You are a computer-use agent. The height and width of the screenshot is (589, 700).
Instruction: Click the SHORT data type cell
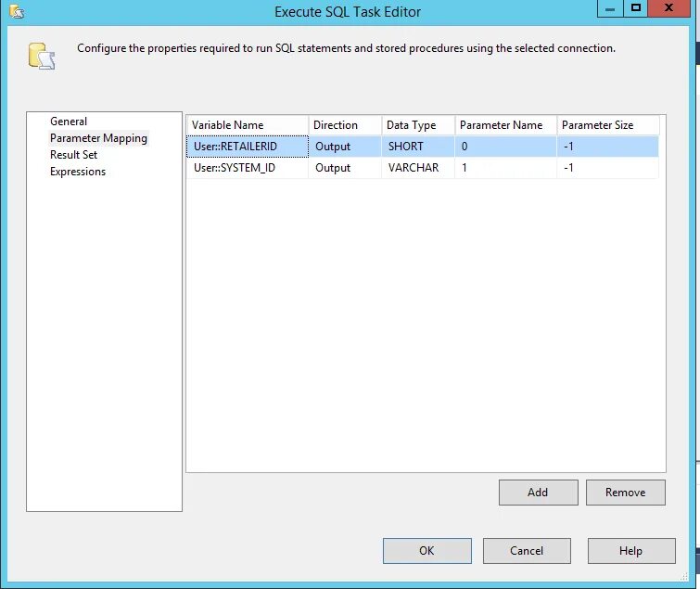[x=418, y=147]
